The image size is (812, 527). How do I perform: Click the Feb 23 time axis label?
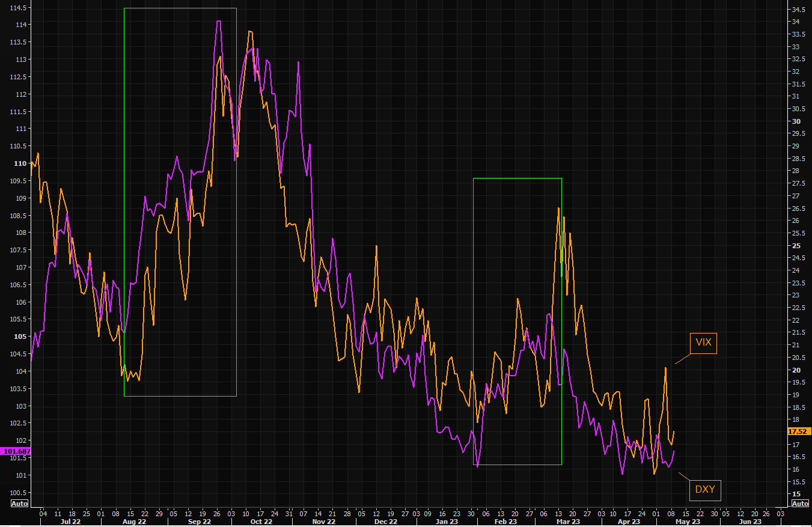[506, 522]
